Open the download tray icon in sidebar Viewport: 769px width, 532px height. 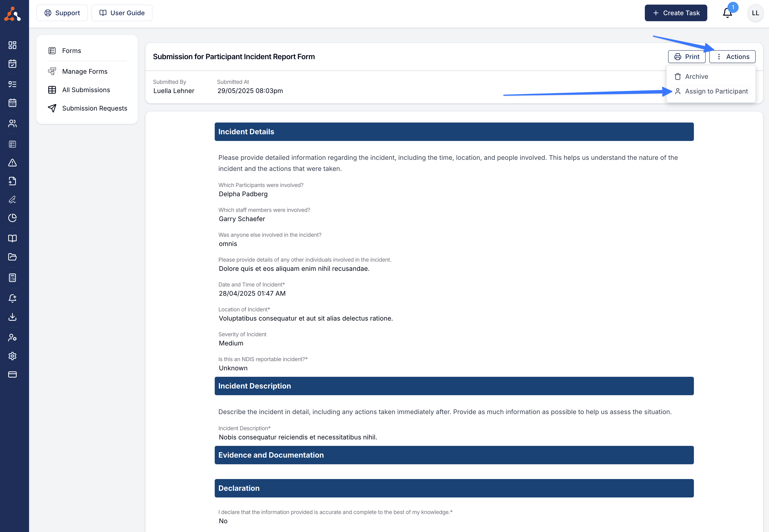(x=12, y=317)
